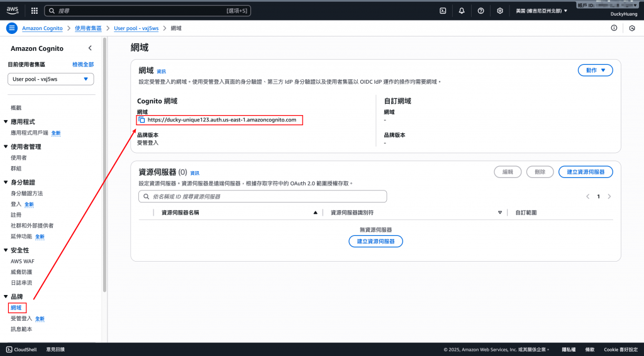The image size is (644, 356).
Task: Open the 隱私權 footer link
Action: pos(569,350)
